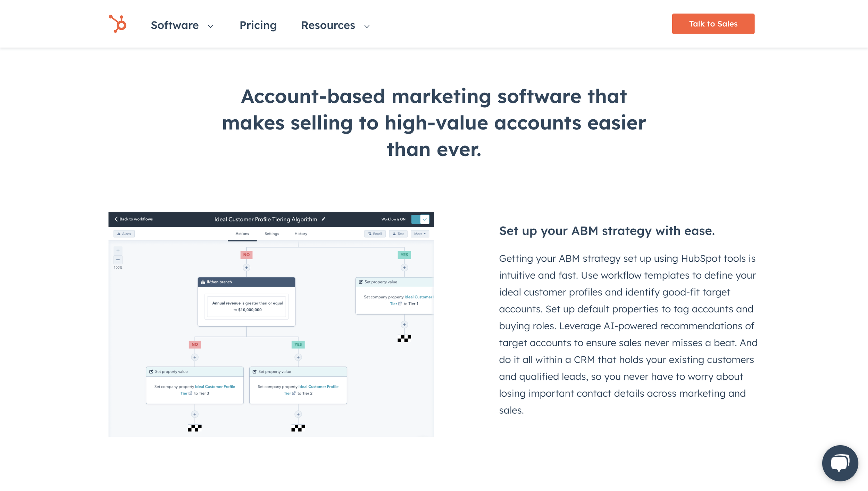Click the checkered flag under the Tier 1 branch

(404, 338)
